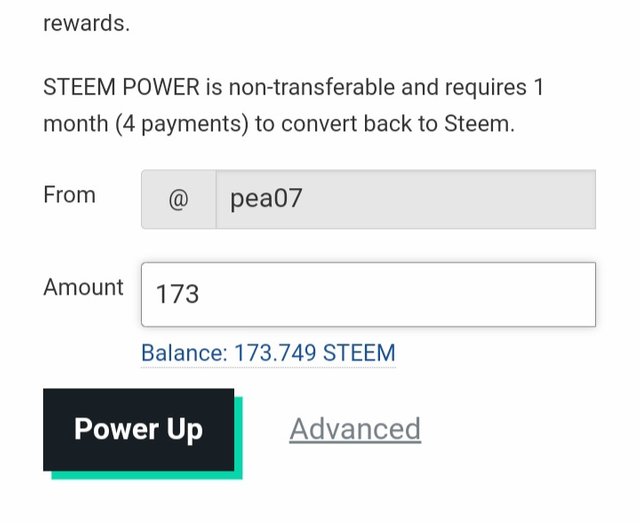Screen dimensions: 640x523
Task: Click the From account field showing pea07
Action: pyautogui.click(x=406, y=199)
